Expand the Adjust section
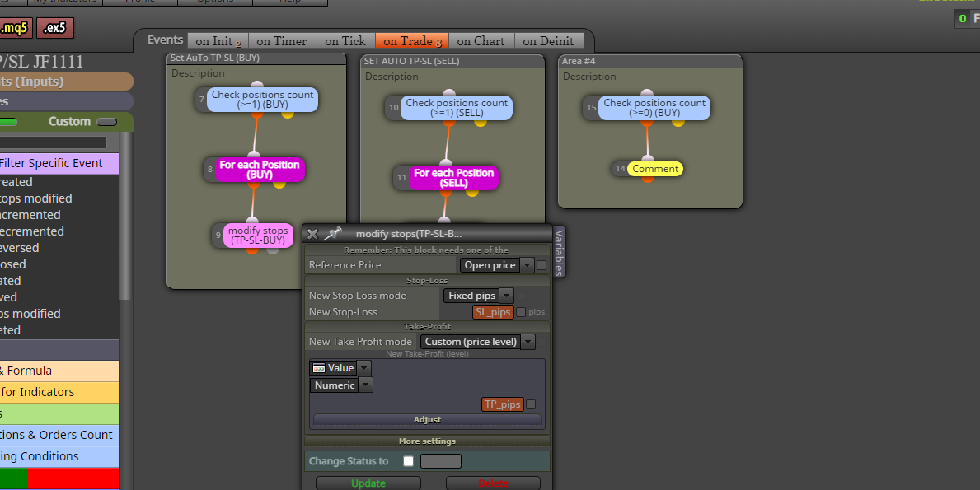 coord(427,420)
